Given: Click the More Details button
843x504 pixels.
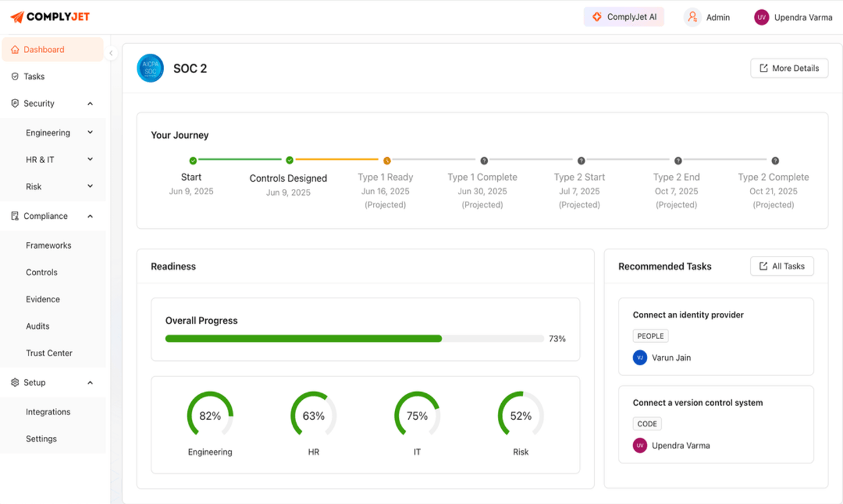Looking at the screenshot, I should point(789,68).
